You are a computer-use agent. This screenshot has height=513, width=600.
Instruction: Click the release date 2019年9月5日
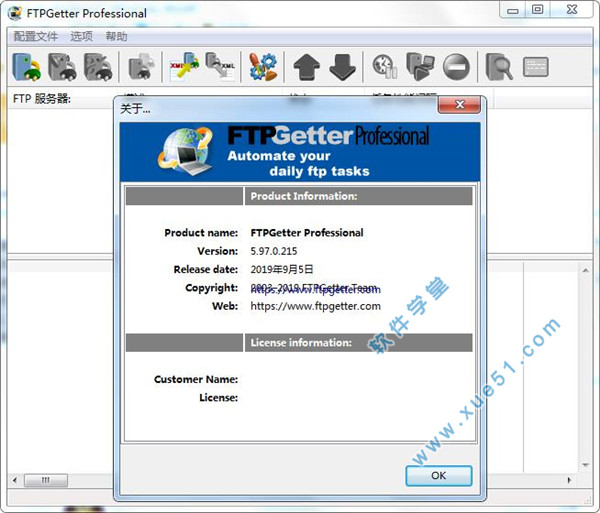[282, 269]
